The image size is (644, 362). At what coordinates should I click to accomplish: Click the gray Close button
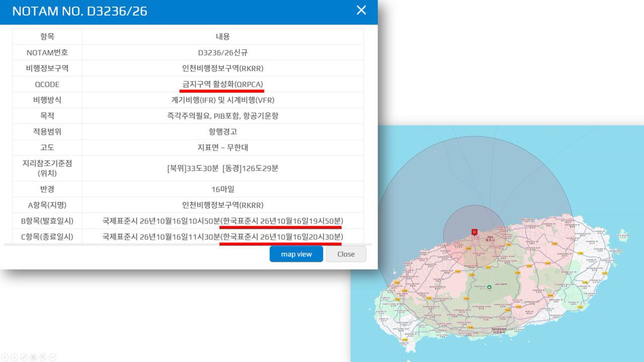click(346, 254)
